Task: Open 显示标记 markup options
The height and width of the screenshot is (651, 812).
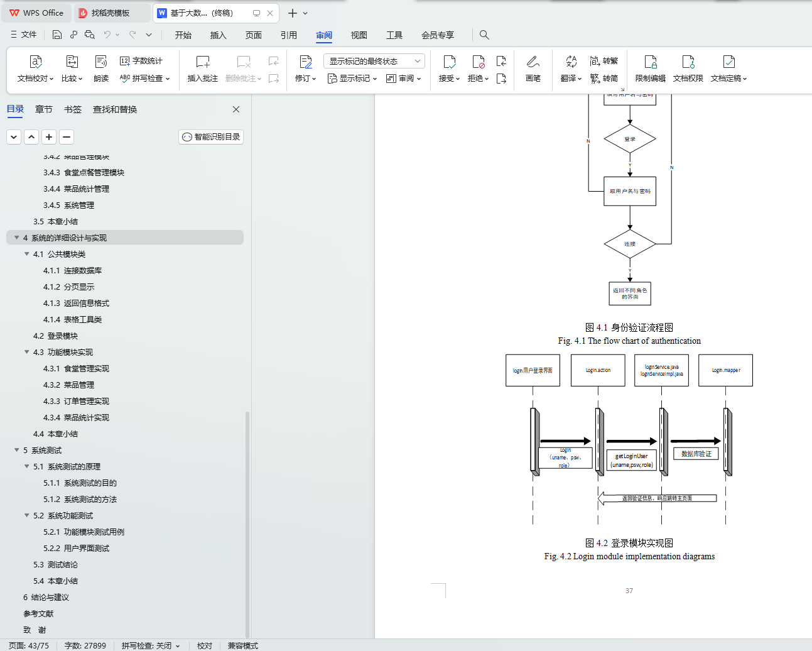Action: click(x=352, y=79)
